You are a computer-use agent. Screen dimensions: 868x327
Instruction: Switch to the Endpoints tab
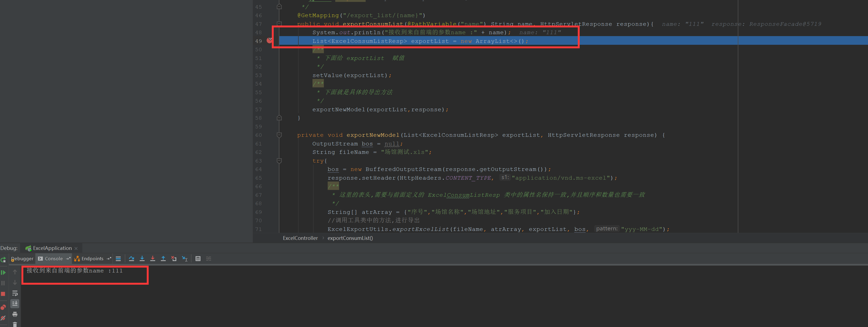pos(92,259)
